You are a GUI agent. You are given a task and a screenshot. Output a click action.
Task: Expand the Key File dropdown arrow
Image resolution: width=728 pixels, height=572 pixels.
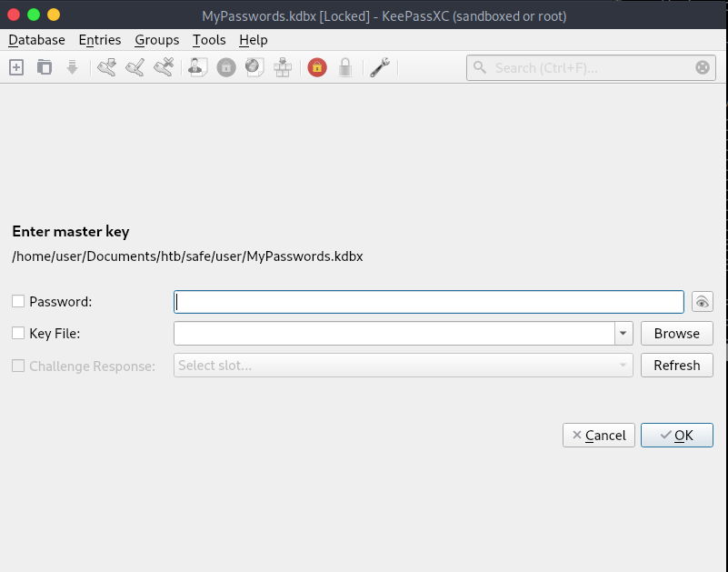point(623,334)
